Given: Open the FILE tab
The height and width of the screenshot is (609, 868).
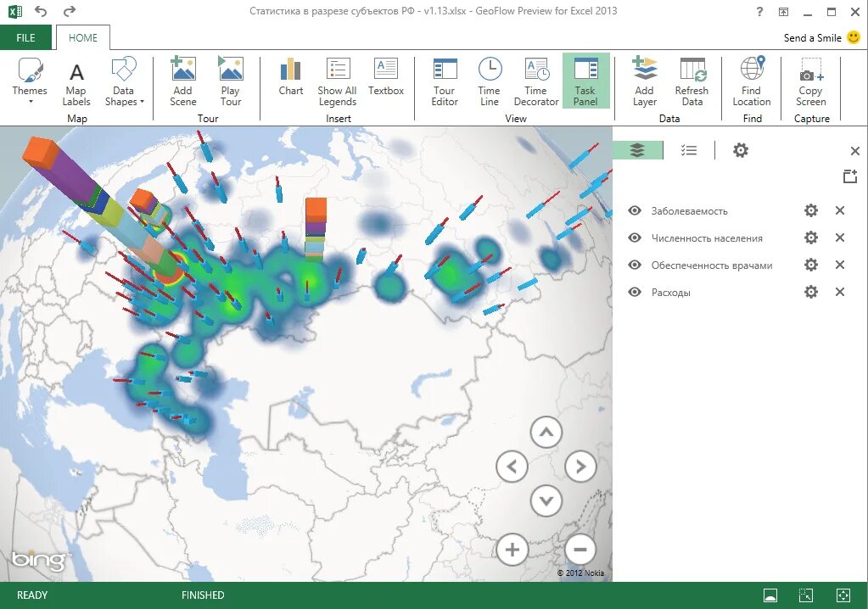Looking at the screenshot, I should 25,37.
